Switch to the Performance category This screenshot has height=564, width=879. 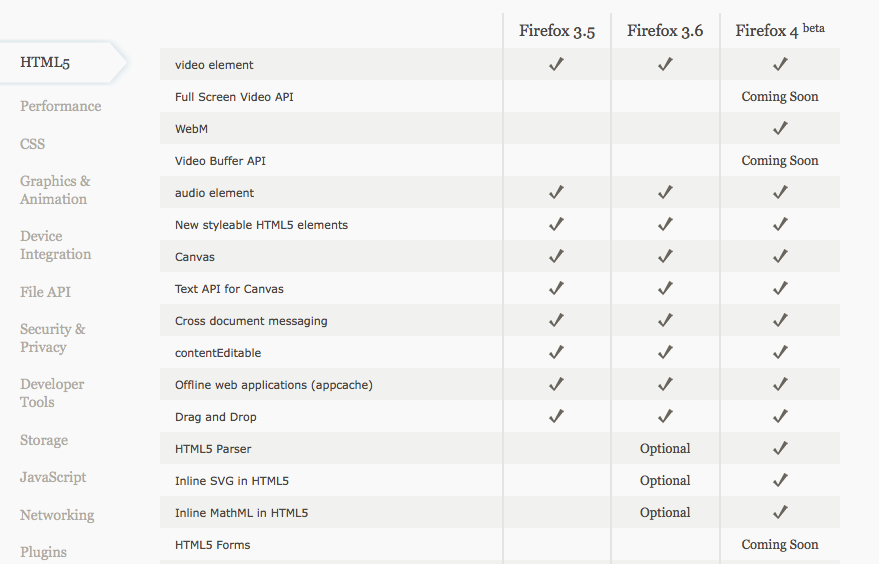[61, 106]
